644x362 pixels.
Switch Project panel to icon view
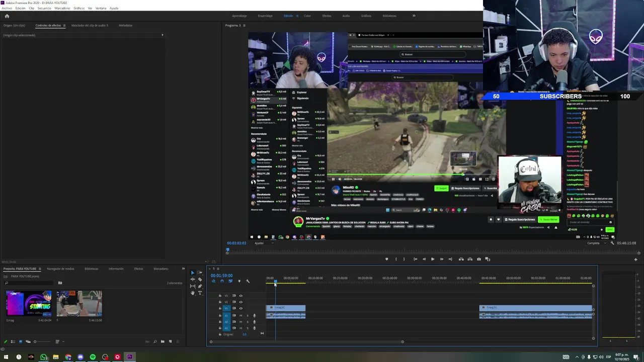[21, 341]
